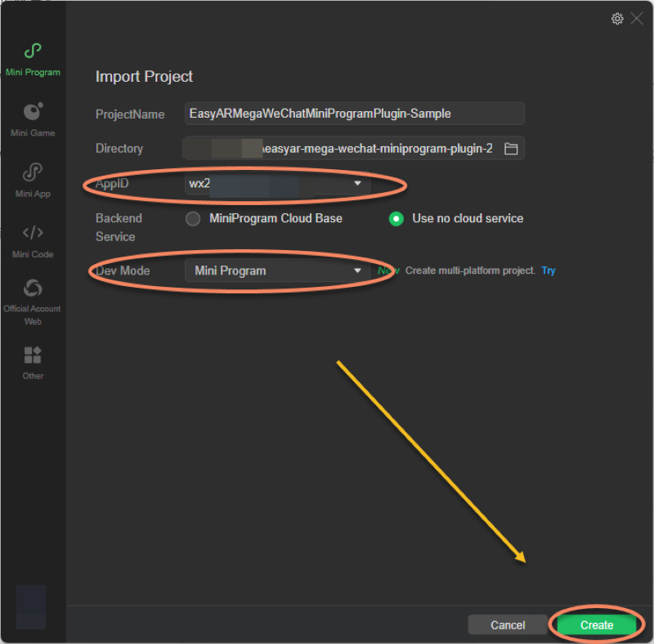Select the Mini Code sidebar icon
Image resolution: width=654 pixels, height=644 pixels.
(33, 237)
